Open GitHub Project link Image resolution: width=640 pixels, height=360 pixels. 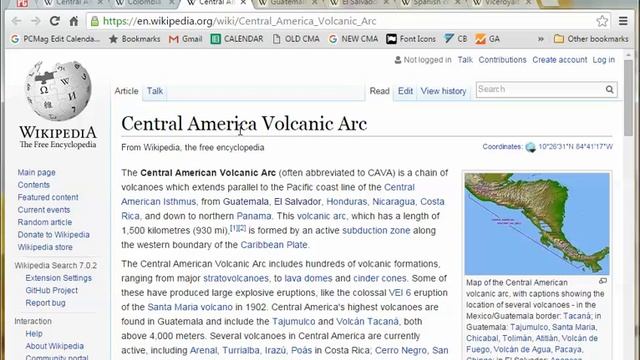[51, 290]
